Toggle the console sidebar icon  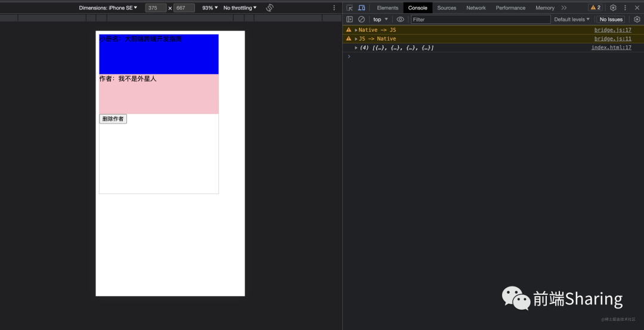pyautogui.click(x=349, y=19)
